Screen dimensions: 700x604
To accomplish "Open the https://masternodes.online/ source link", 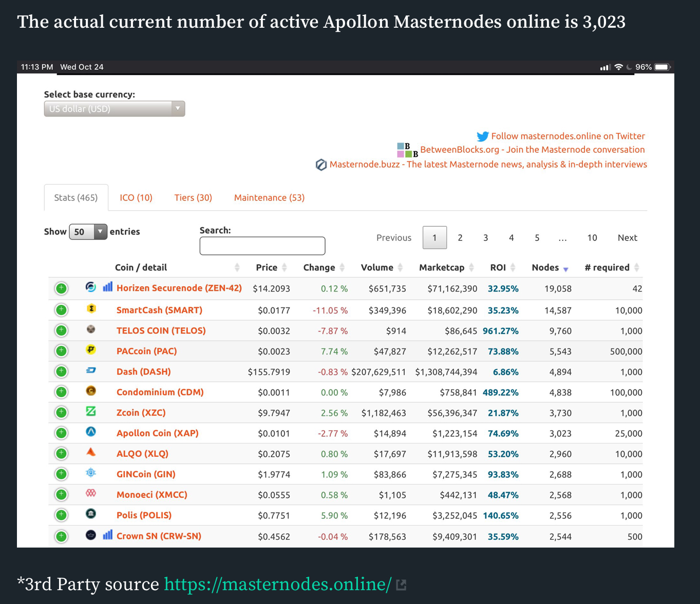I will tap(278, 584).
